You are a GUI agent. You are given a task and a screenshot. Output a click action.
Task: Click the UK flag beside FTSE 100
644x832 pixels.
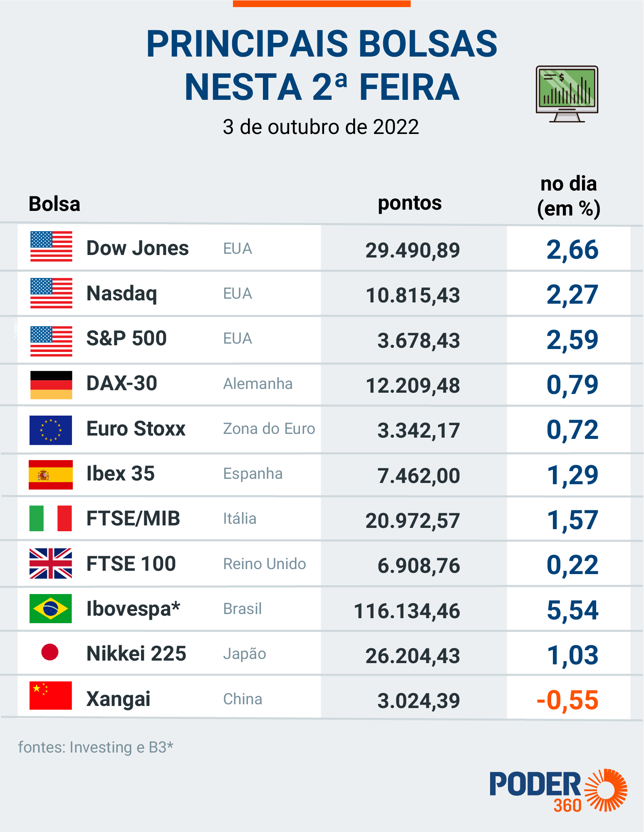(x=51, y=563)
